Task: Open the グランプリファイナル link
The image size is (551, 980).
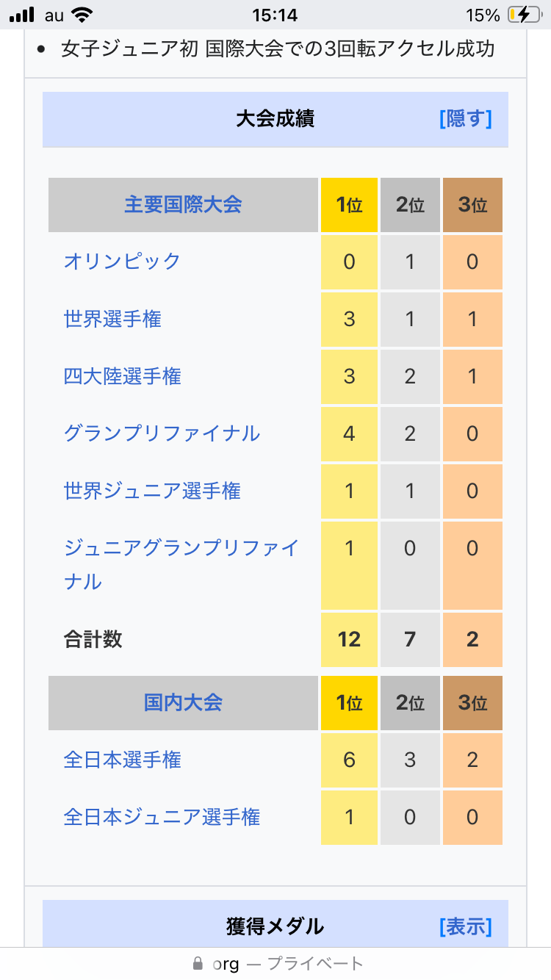Action: [162, 433]
